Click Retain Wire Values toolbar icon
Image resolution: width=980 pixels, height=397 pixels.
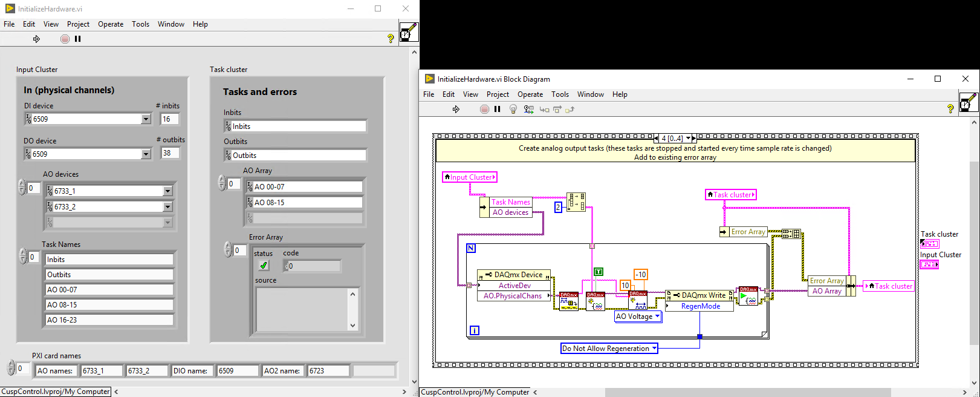pyautogui.click(x=528, y=110)
